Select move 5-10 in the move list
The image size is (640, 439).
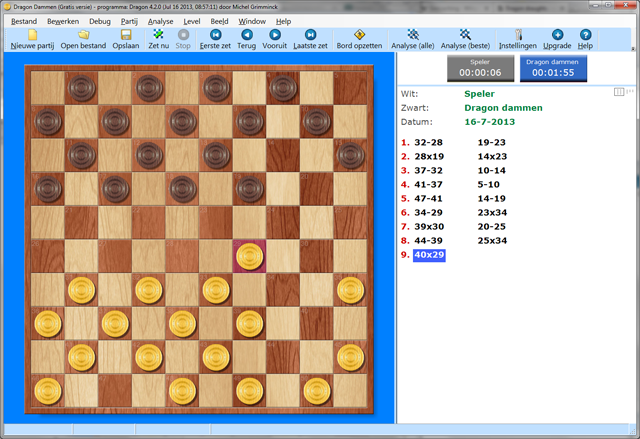(489, 184)
